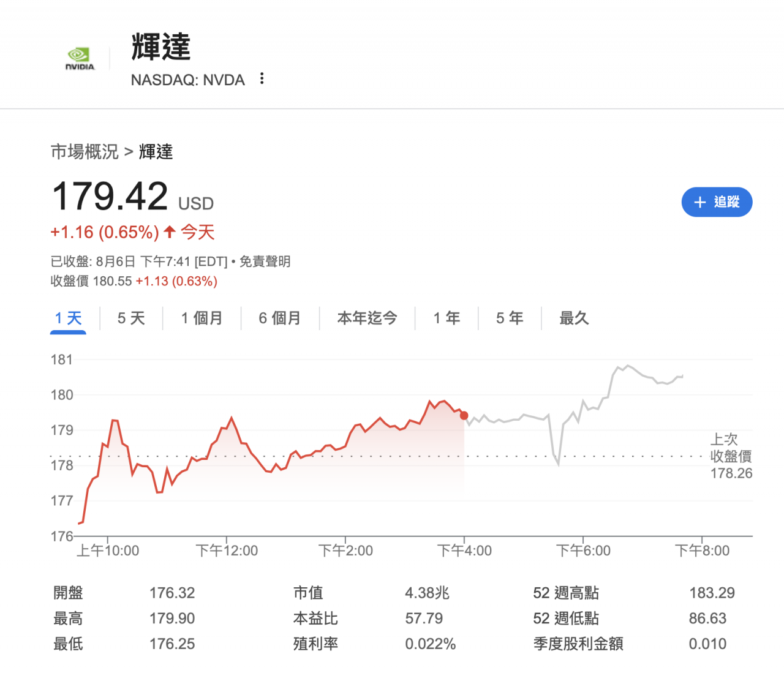Open the 6 個月 price chart
This screenshot has width=784, height=673.
click(280, 318)
